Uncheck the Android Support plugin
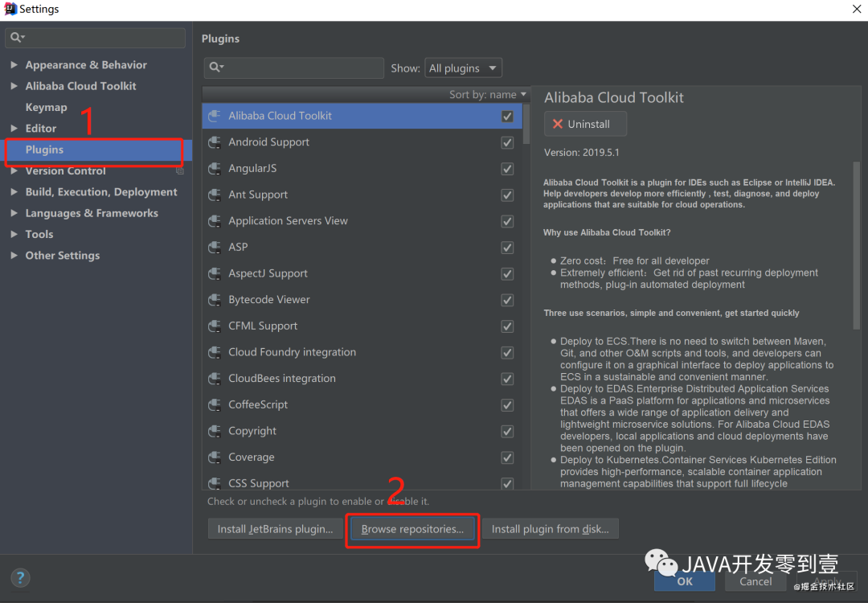 pyautogui.click(x=507, y=142)
